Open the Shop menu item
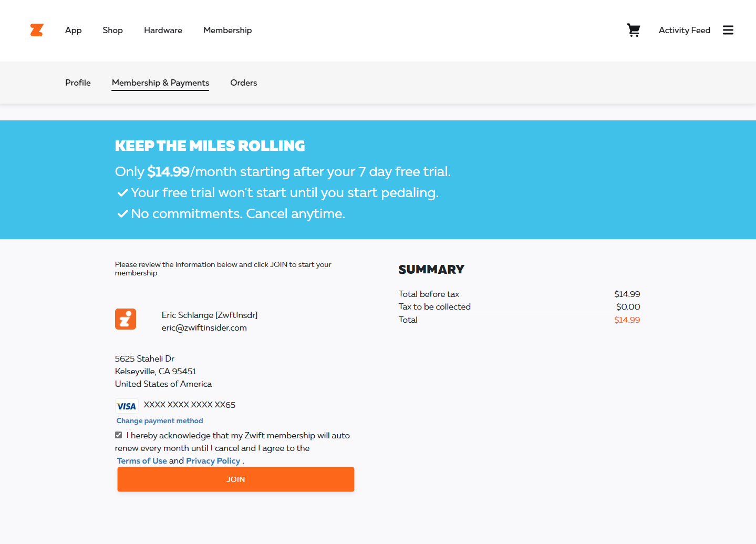Image resolution: width=756 pixels, height=544 pixels. [x=113, y=30]
